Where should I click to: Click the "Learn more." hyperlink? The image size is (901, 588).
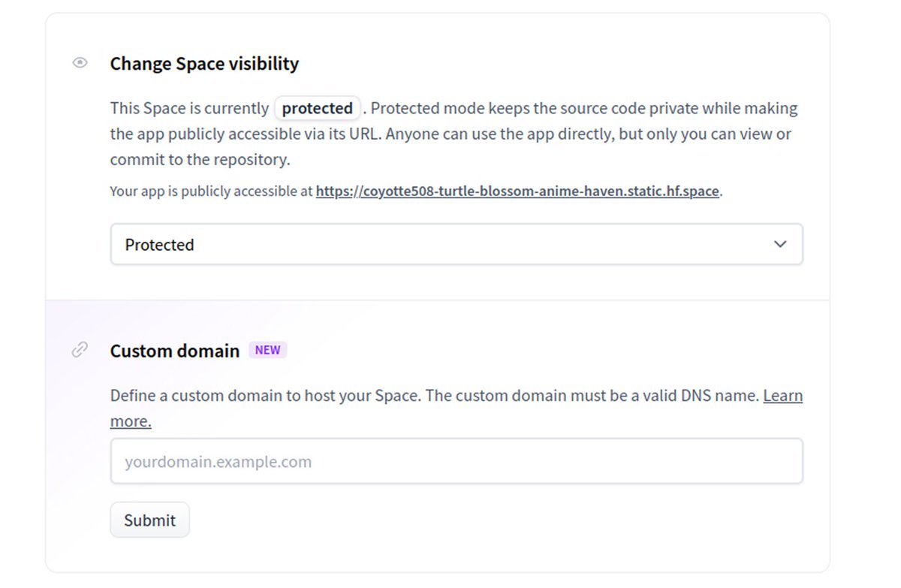tap(131, 421)
